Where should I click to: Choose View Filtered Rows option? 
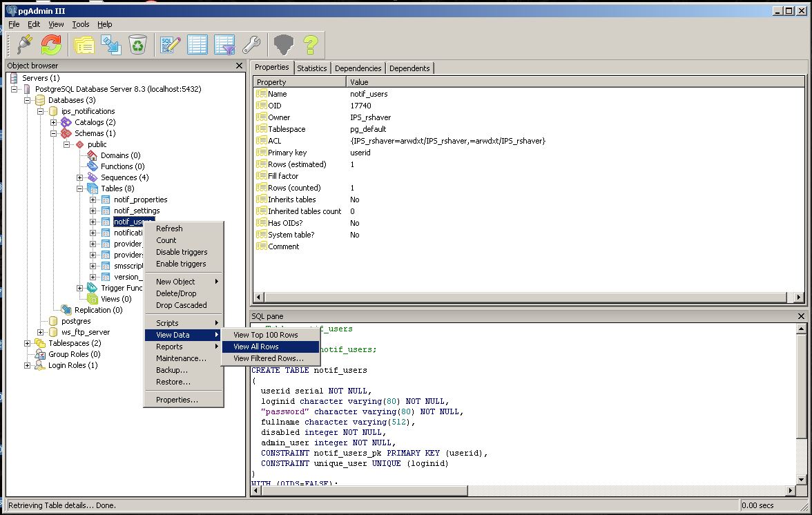[x=271, y=359]
